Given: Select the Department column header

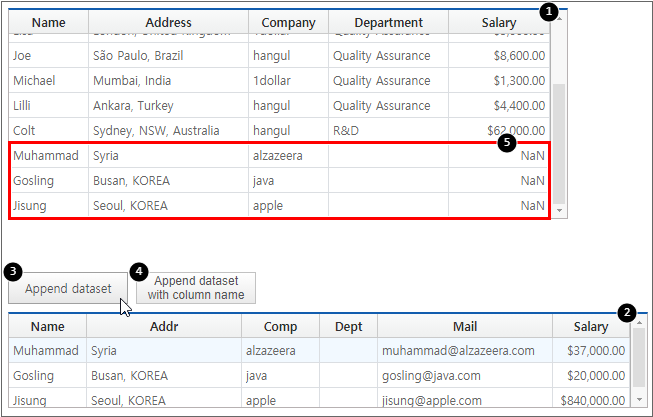Looking at the screenshot, I should (388, 22).
